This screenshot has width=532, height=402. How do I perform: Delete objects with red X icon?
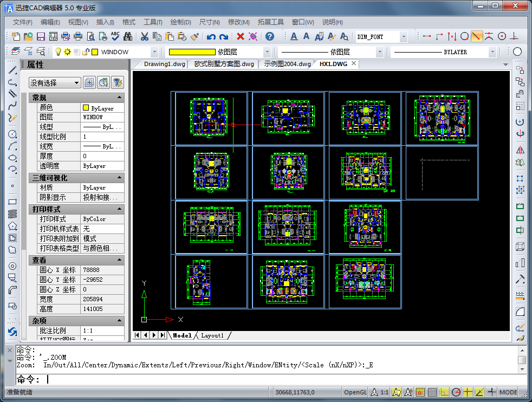click(x=241, y=36)
